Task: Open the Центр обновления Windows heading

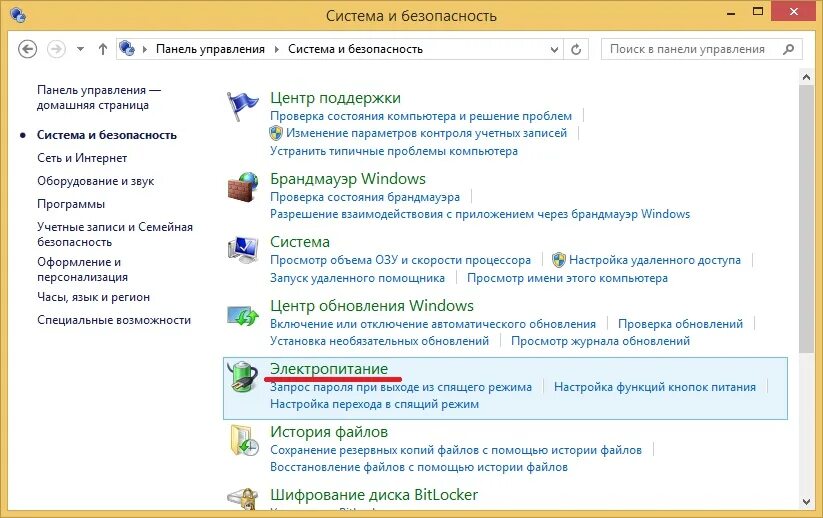Action: click(x=372, y=306)
